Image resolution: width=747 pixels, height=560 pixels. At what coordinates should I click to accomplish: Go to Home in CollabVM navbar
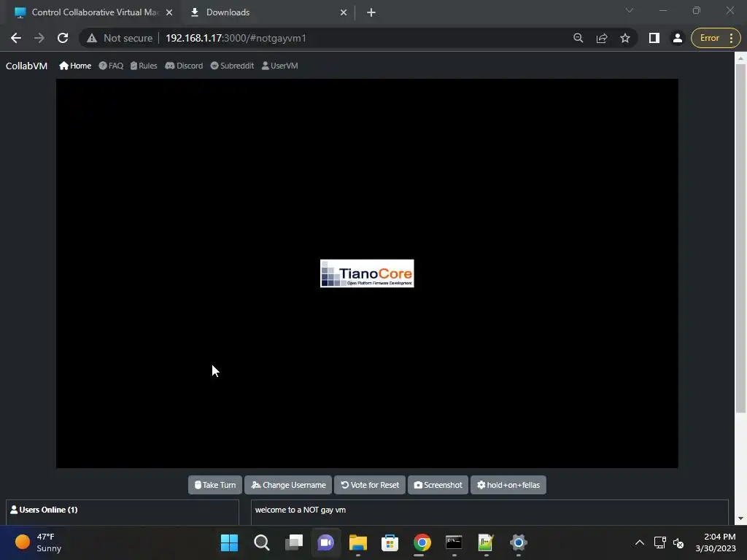[75, 66]
